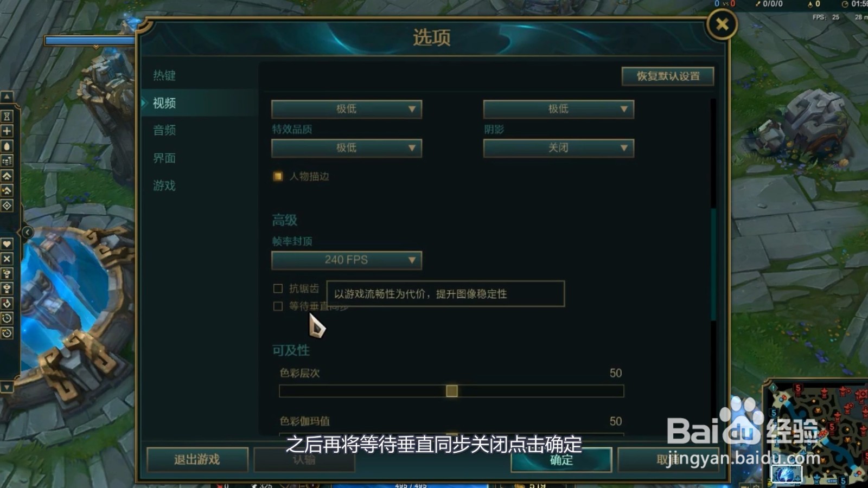Click the down arrow below left toolbar

point(7,387)
